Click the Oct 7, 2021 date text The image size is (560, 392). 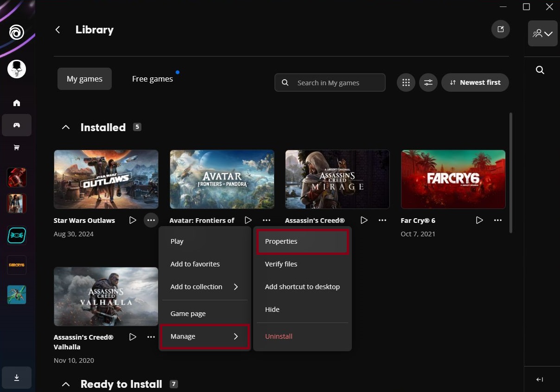(418, 234)
